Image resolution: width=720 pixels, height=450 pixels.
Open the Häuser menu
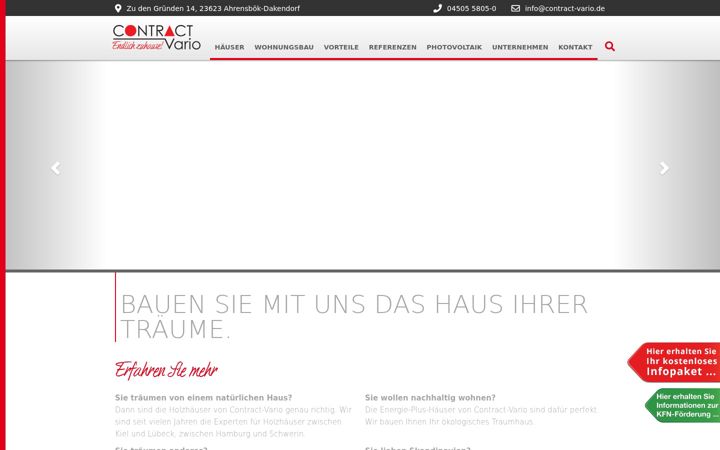pos(230,47)
